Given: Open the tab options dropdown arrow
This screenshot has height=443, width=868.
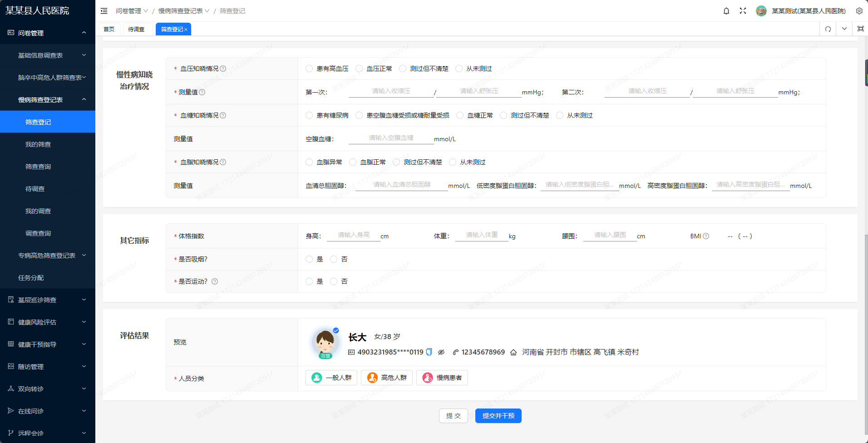Looking at the screenshot, I should coord(844,29).
